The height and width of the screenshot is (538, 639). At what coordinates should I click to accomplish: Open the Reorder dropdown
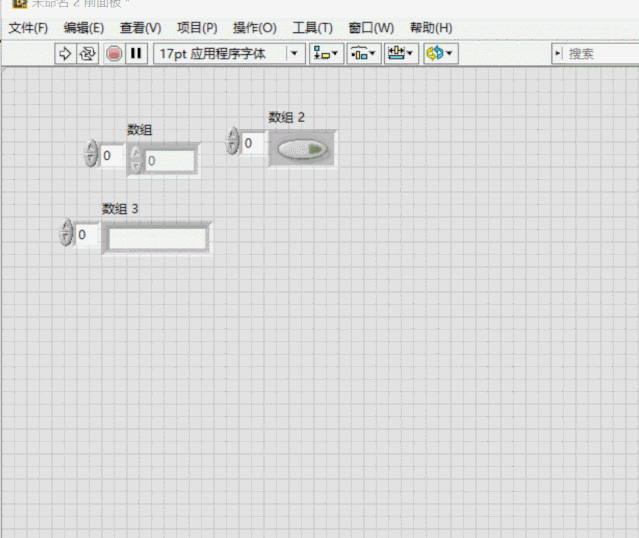(440, 53)
